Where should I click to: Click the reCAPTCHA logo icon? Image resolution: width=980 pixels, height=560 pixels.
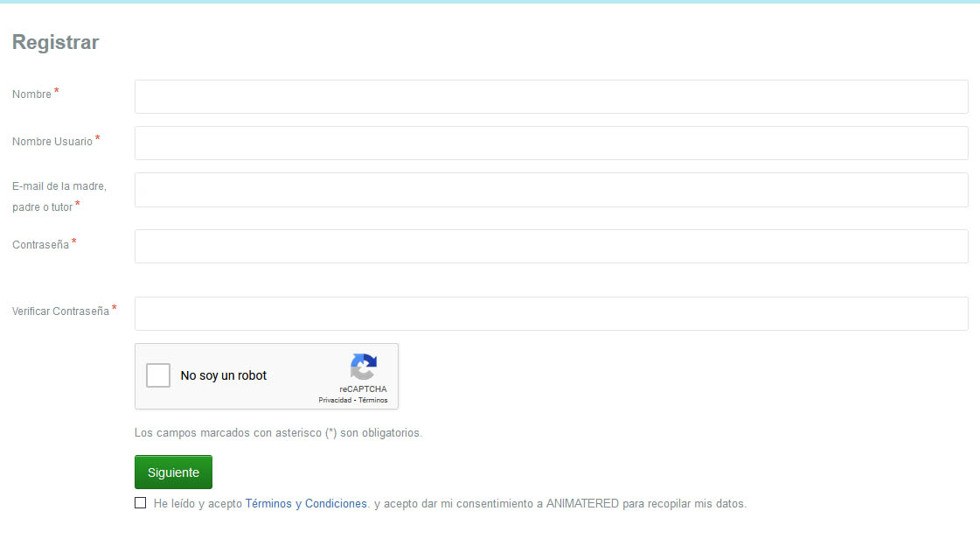[363, 367]
